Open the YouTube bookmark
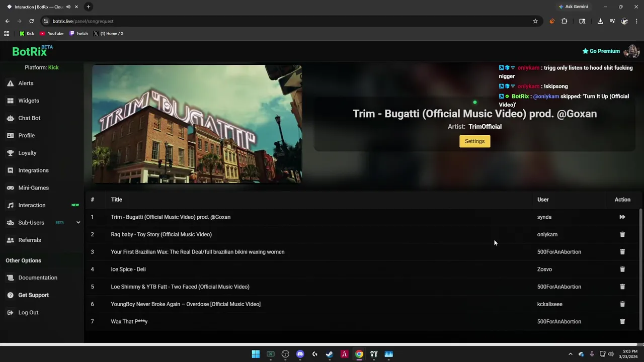The image size is (644, 362). pos(51,34)
